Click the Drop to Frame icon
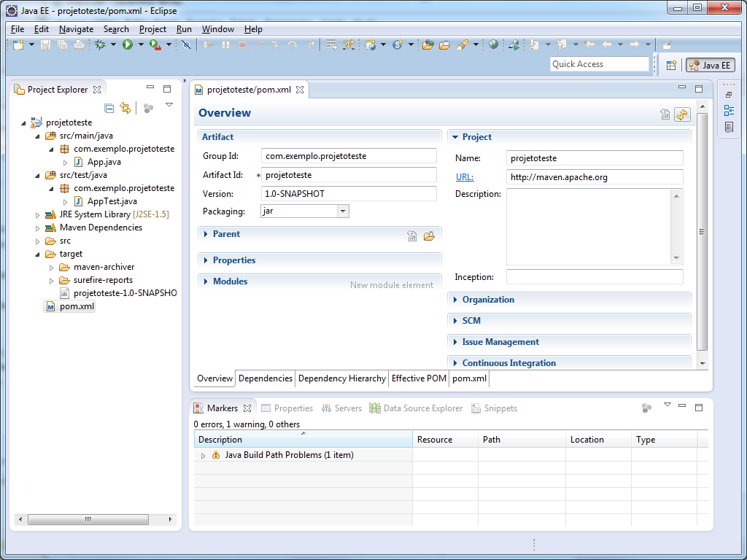The width and height of the screenshot is (747, 560). 332,44
